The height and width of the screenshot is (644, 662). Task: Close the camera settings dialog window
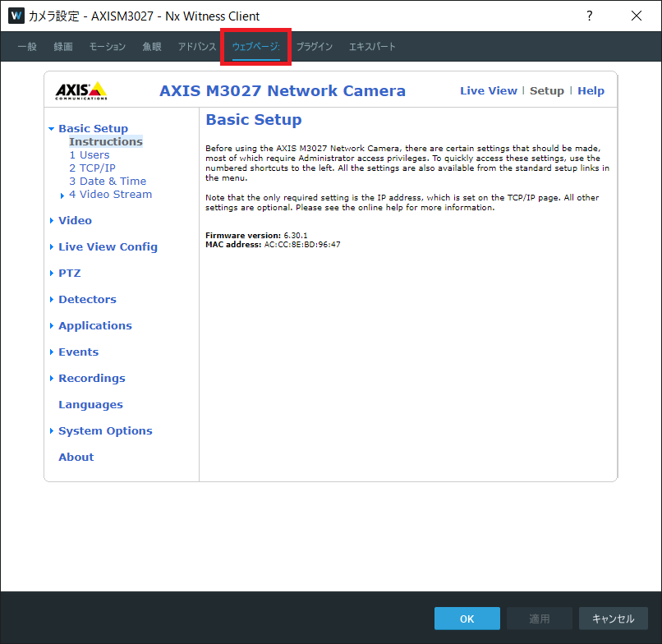point(637,16)
